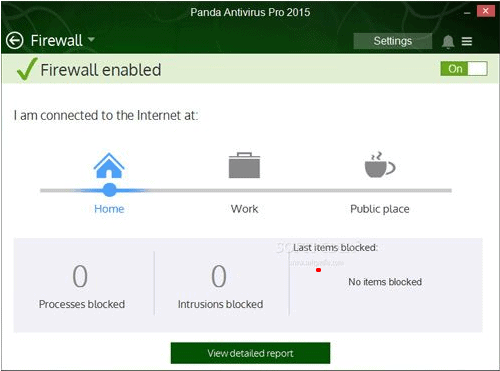The height and width of the screenshot is (371, 500).
Task: Open notifications via the bell icon
Action: 448,42
